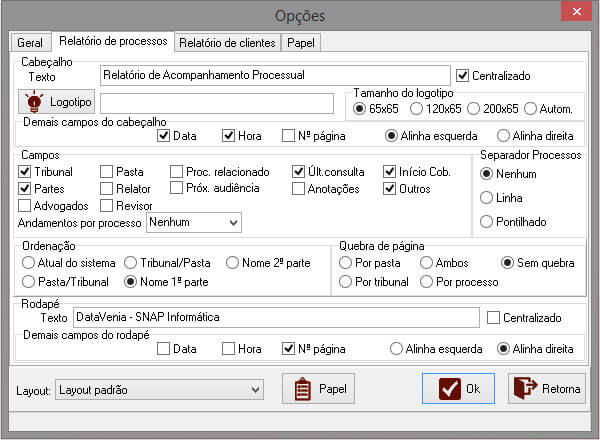
Task: Expand the Andamentos por processo dropdown
Action: [x=232, y=222]
